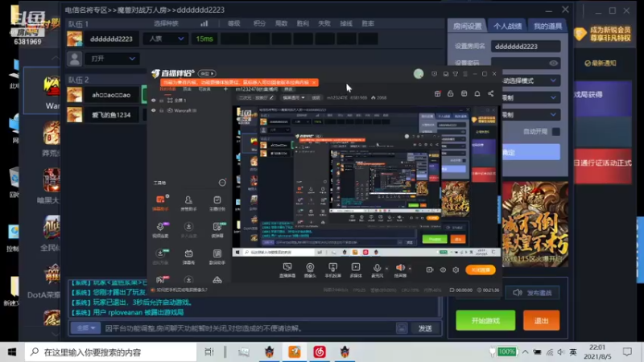Open the hamburger menu in the streaming app title bar
The image size is (644, 362).
pyautogui.click(x=465, y=74)
